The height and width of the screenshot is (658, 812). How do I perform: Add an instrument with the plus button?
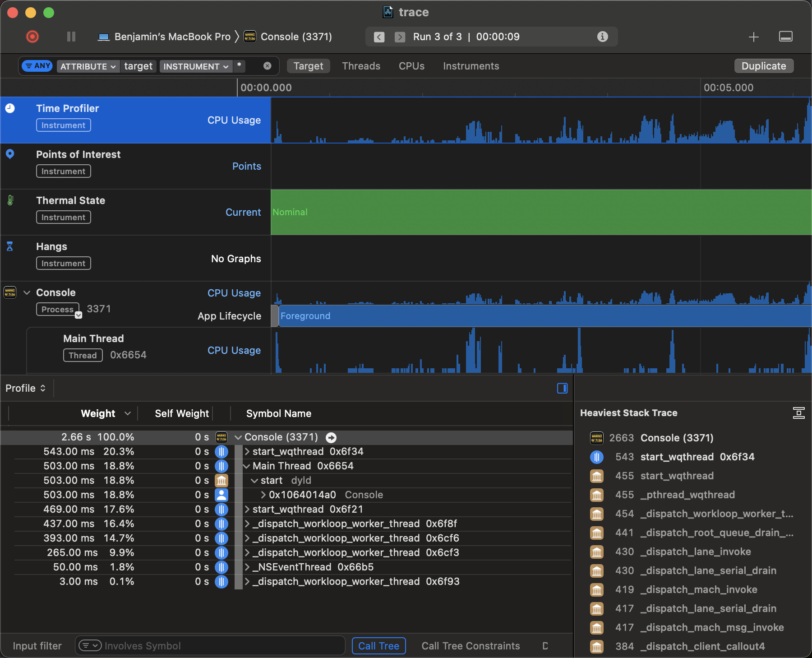coord(754,37)
